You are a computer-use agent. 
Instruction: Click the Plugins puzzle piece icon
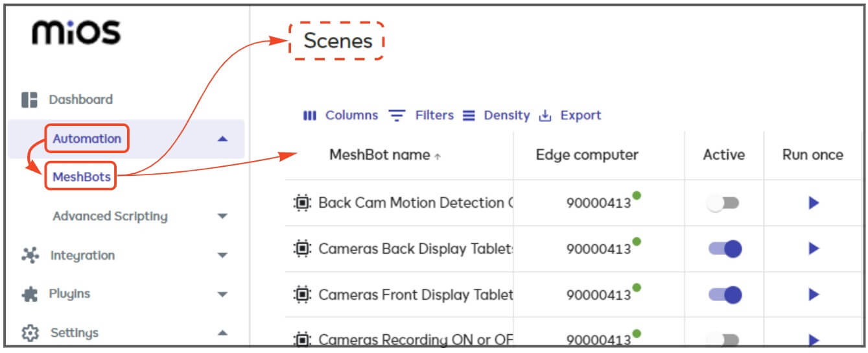[30, 294]
